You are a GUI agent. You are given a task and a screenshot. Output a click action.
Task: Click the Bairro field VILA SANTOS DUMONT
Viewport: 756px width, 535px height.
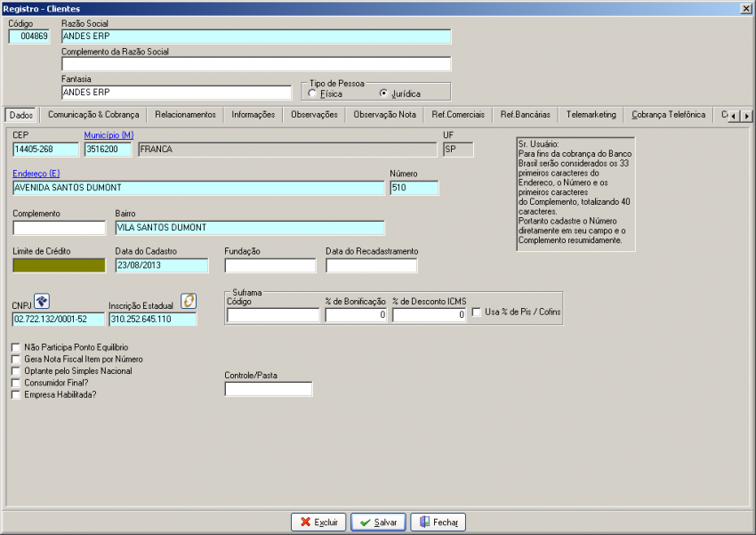pyautogui.click(x=250, y=228)
